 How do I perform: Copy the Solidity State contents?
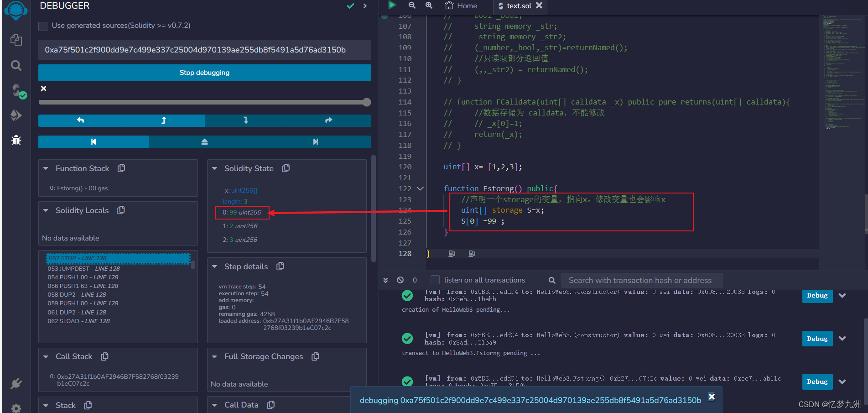click(286, 168)
